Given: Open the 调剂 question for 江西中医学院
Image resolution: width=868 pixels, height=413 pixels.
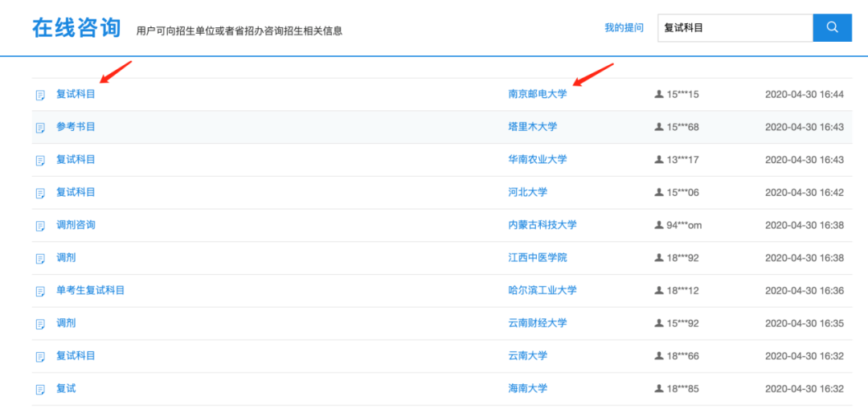Looking at the screenshot, I should coord(66,258).
